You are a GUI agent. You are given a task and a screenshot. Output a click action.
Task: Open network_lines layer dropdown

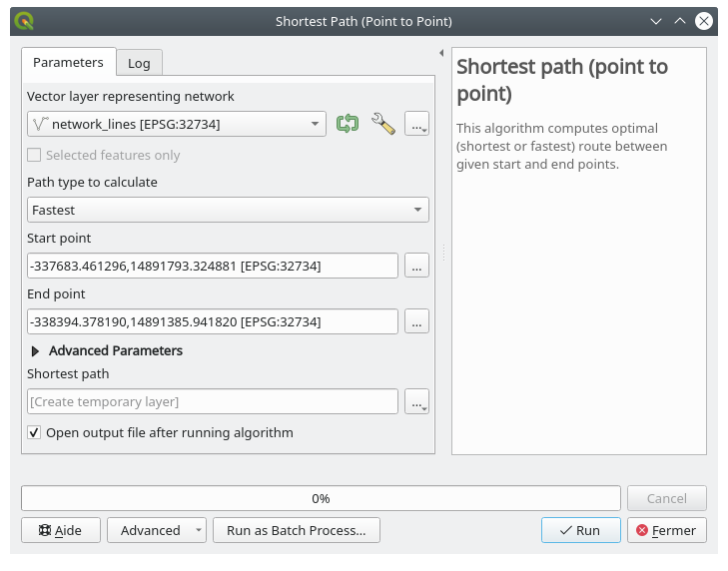tap(177, 124)
